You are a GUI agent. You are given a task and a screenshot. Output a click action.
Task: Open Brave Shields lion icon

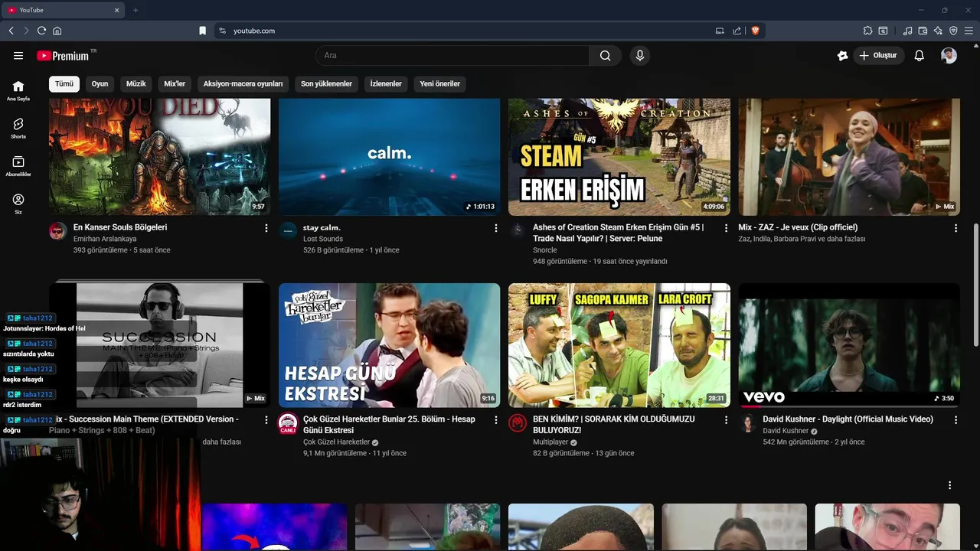pos(755,31)
